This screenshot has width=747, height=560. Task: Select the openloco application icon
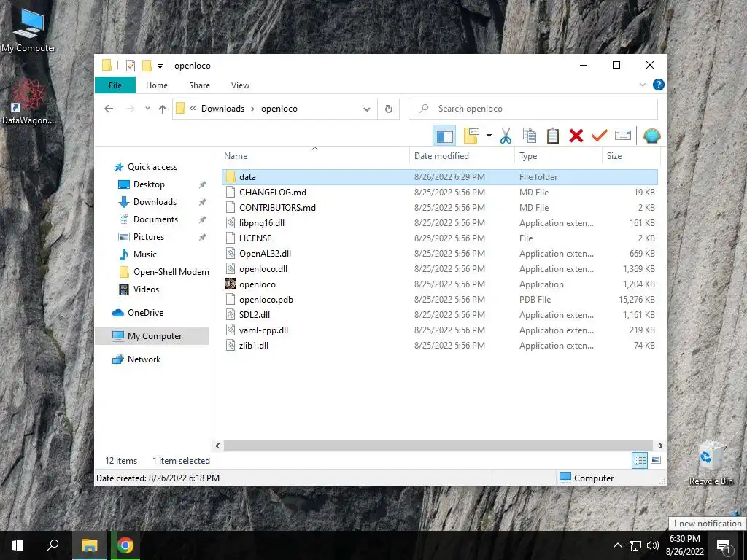230,284
